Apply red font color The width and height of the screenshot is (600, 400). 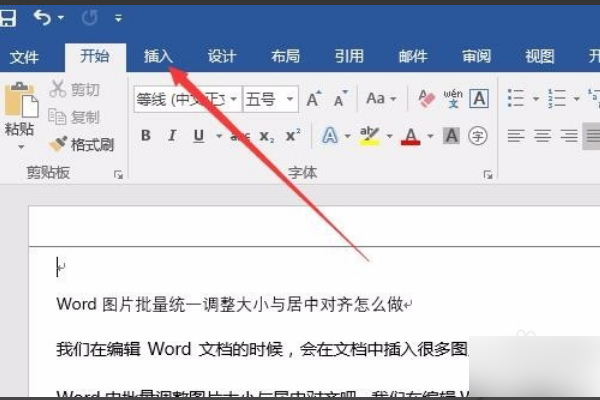pyautogui.click(x=411, y=136)
